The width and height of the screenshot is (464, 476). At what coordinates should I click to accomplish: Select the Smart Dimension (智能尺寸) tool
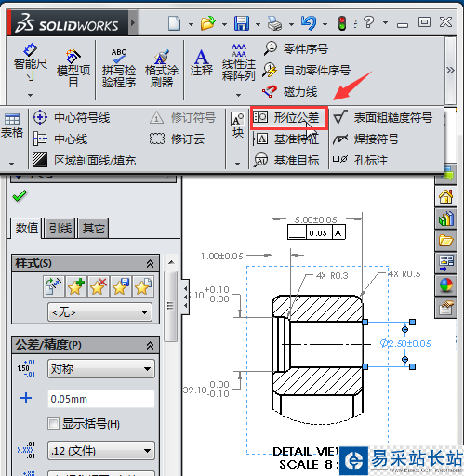pyautogui.click(x=30, y=62)
